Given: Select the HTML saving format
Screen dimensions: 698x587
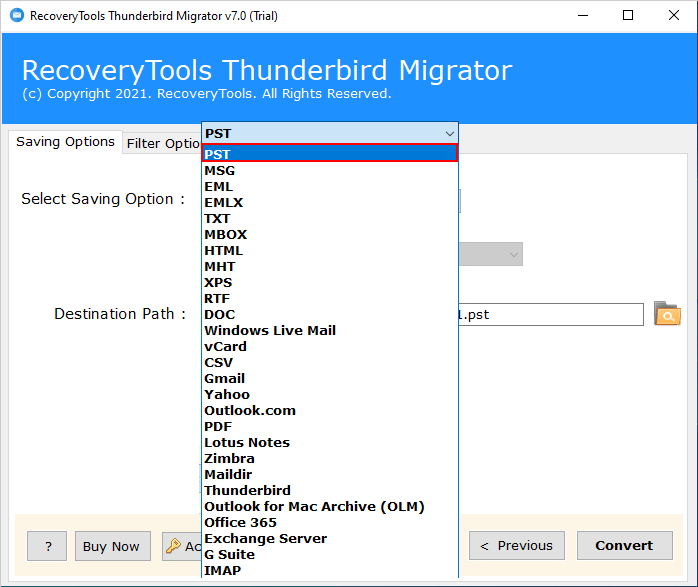Looking at the screenshot, I should coord(329,251).
